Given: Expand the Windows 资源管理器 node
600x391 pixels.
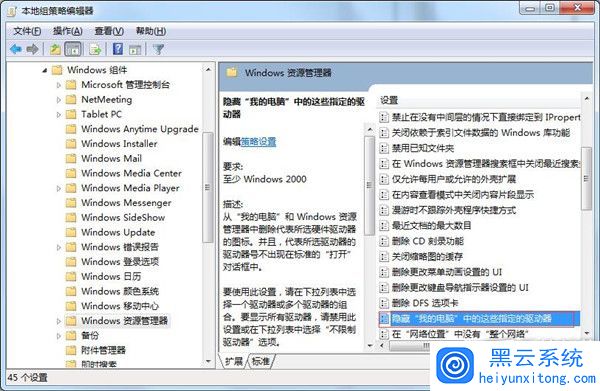Looking at the screenshot, I should click(x=59, y=321).
